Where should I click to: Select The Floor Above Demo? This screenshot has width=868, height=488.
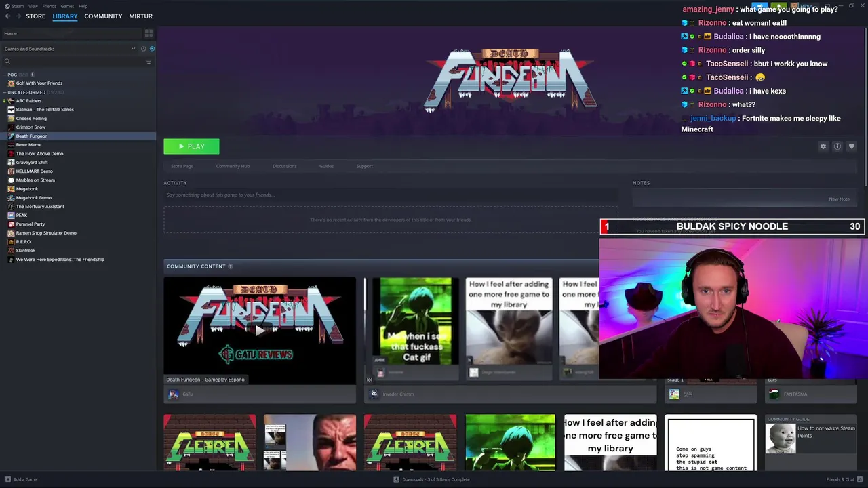[39, 154]
